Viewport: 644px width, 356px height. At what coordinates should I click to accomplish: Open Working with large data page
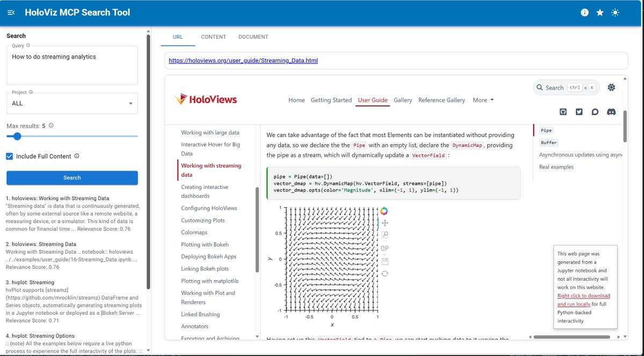point(210,132)
